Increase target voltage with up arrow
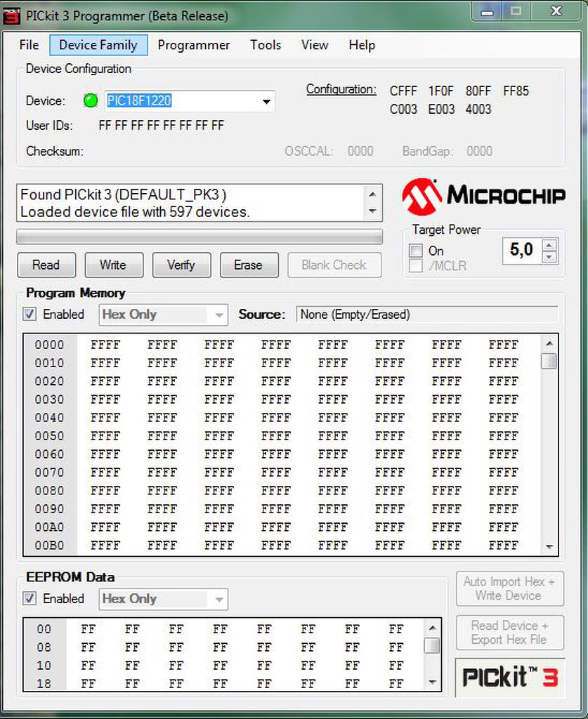Viewport: 588px width, 719px height. (549, 245)
